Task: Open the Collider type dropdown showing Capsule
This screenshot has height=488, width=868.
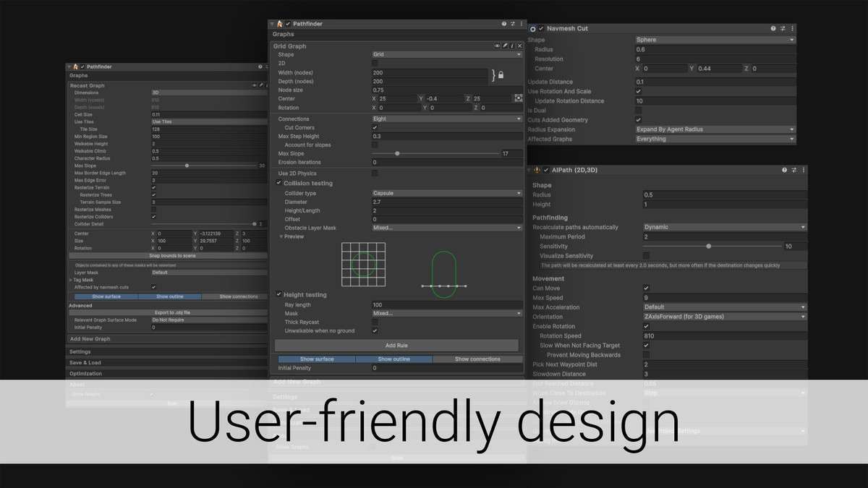Action: pos(447,193)
